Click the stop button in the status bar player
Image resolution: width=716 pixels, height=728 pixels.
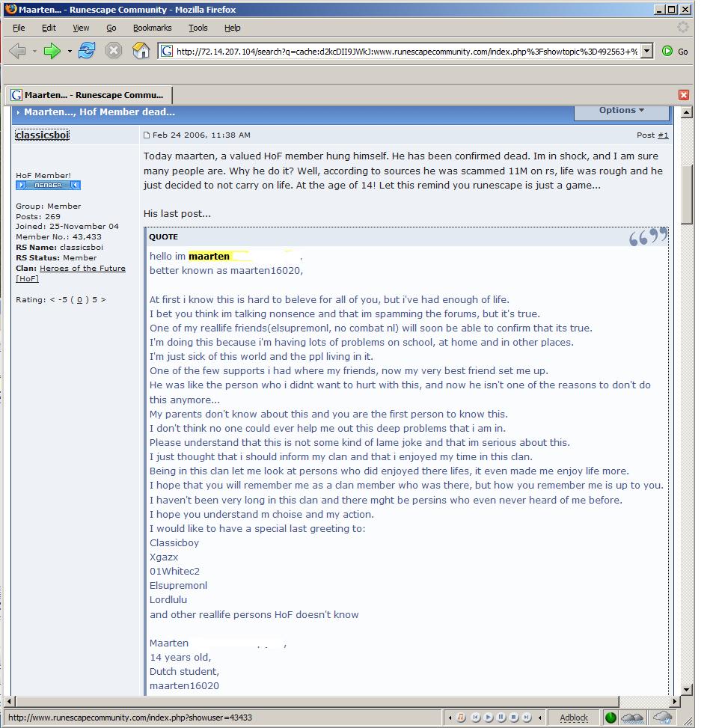pos(514,718)
